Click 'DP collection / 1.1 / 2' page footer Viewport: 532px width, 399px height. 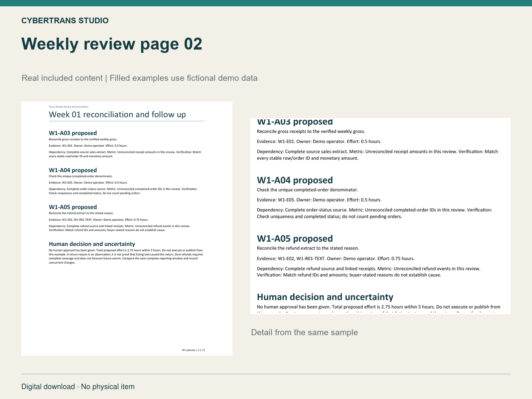pos(193,350)
